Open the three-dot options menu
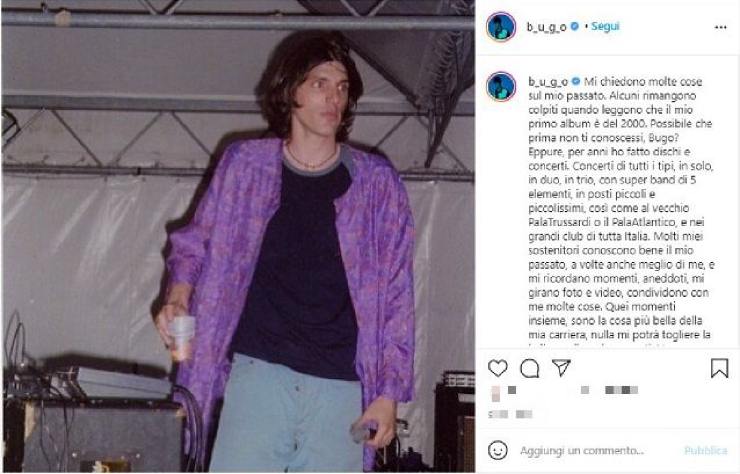Screen dimensions: 740x474 click(x=721, y=27)
